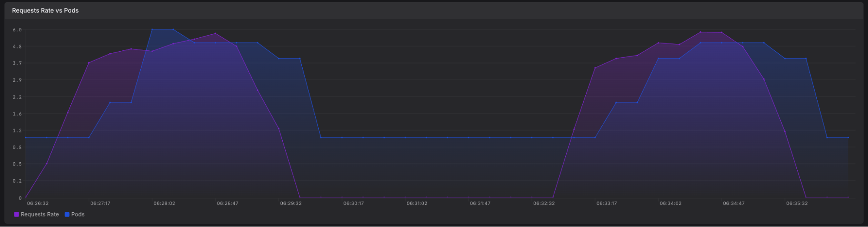The width and height of the screenshot is (868, 227).
Task: Click the 1.2 y-axis label
Action: coord(17,131)
